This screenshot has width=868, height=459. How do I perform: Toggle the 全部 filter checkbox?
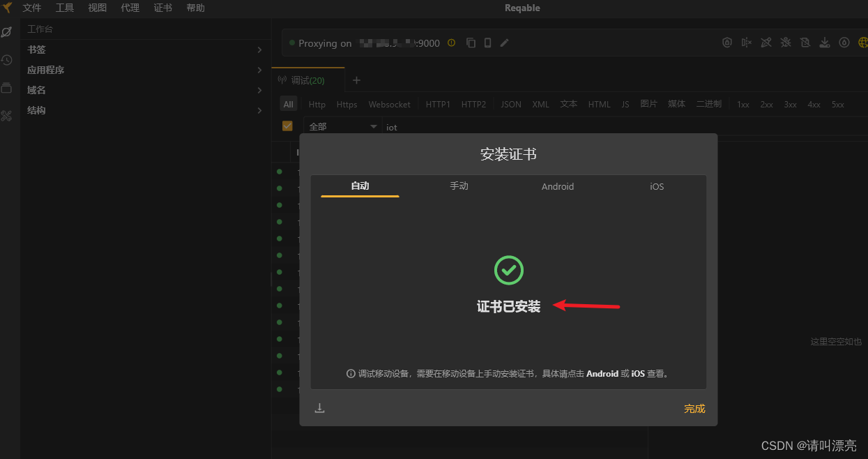pos(287,126)
